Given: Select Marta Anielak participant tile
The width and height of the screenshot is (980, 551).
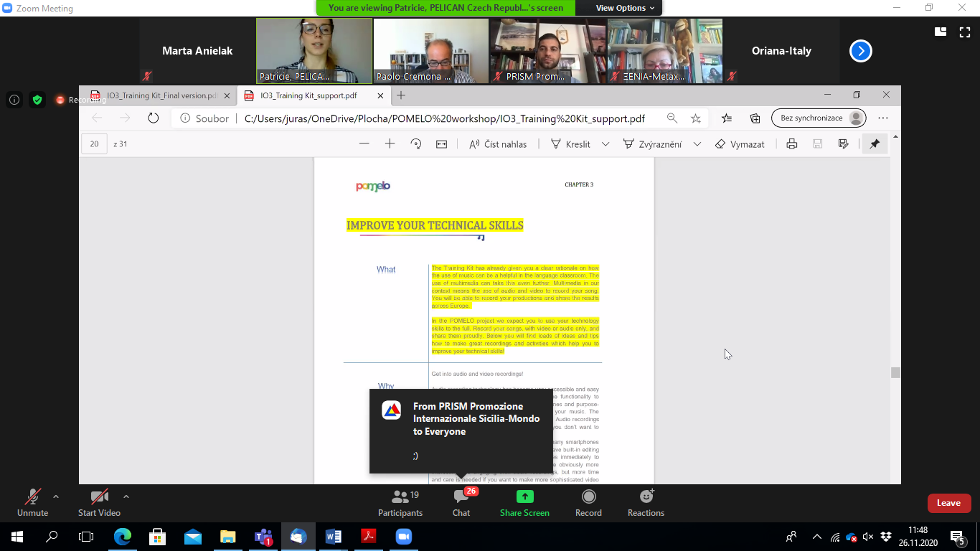Looking at the screenshot, I should click(x=197, y=51).
